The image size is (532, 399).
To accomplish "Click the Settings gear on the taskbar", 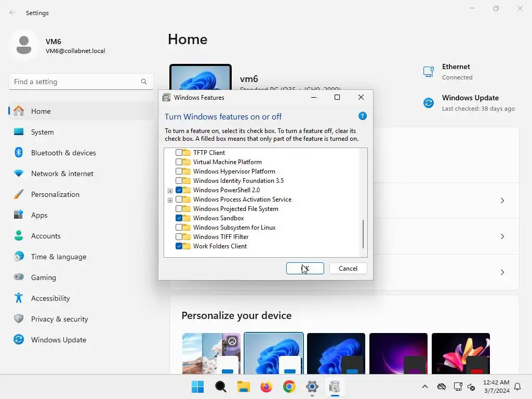I will click(312, 387).
